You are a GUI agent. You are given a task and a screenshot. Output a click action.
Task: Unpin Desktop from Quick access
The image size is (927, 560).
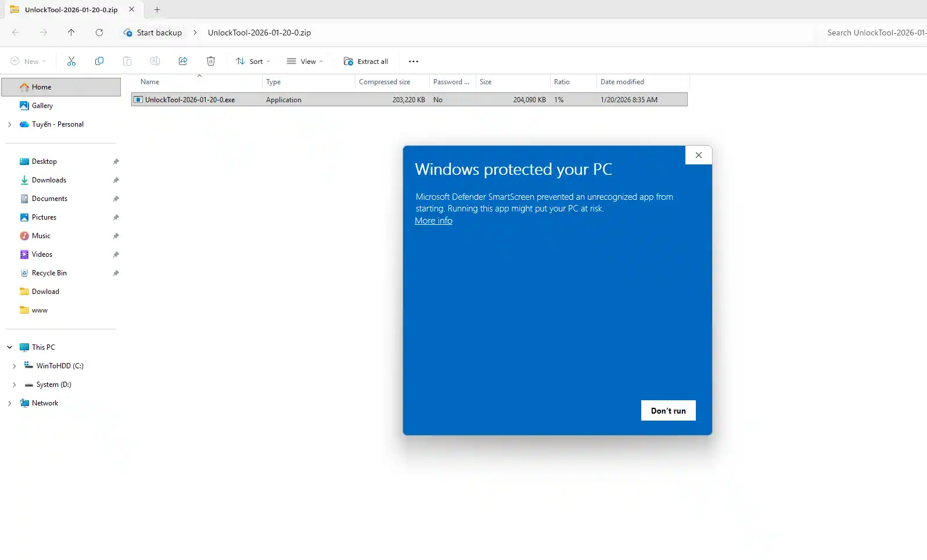tap(116, 161)
